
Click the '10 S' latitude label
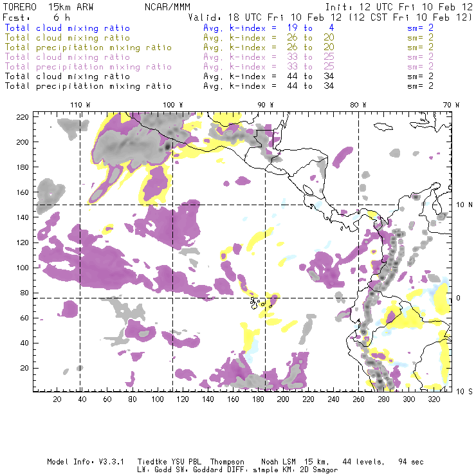click(x=464, y=392)
